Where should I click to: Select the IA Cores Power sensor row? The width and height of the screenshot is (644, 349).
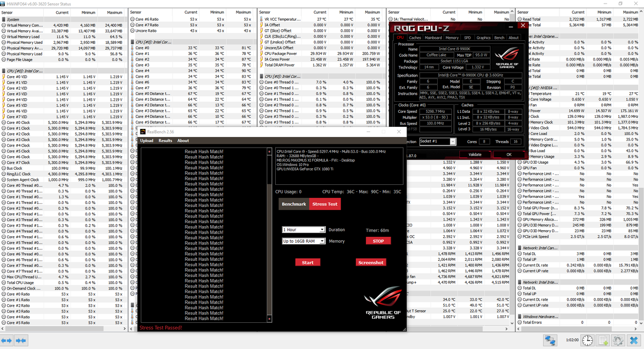tap(321, 59)
